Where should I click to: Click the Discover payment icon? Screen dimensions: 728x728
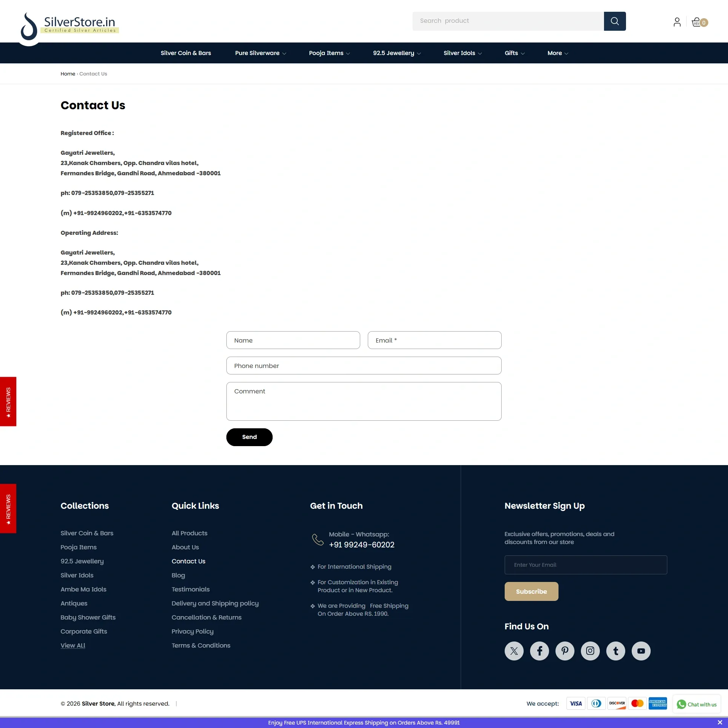617,703
